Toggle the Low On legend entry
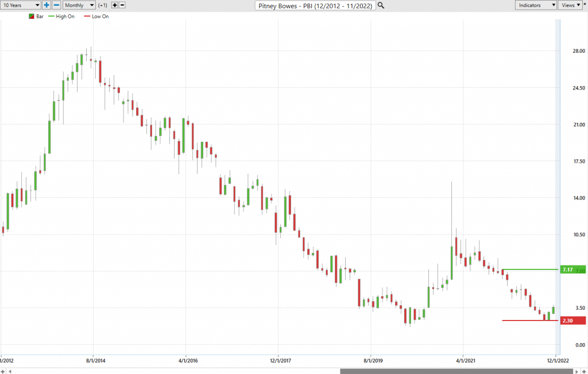This screenshot has height=374, width=588. click(96, 17)
